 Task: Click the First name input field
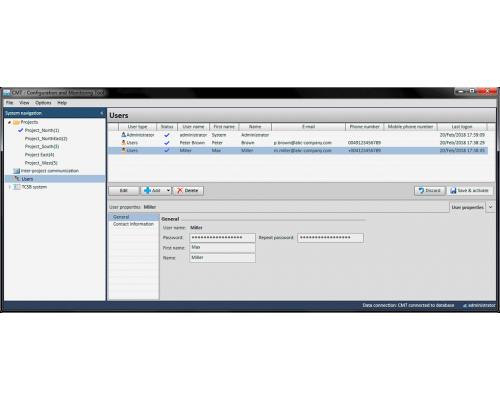pyautogui.click(x=222, y=247)
